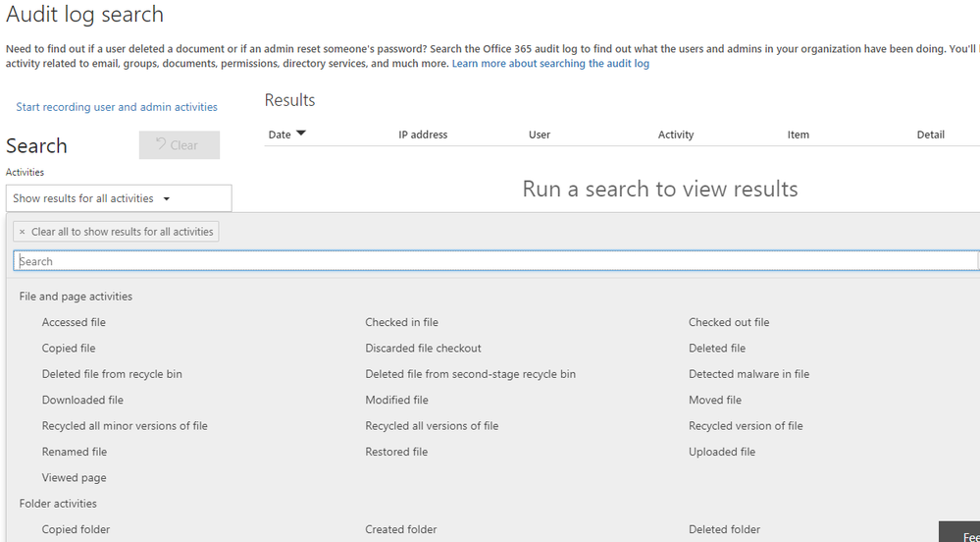Select 'Discarded file checkout' activity
Viewport: 980px width, 542px height.
click(x=423, y=348)
